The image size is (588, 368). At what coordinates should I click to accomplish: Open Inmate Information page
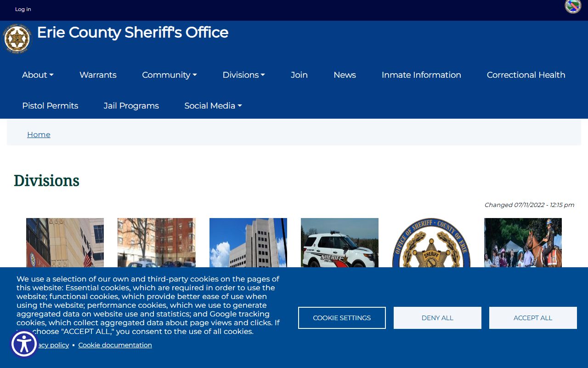point(421,75)
